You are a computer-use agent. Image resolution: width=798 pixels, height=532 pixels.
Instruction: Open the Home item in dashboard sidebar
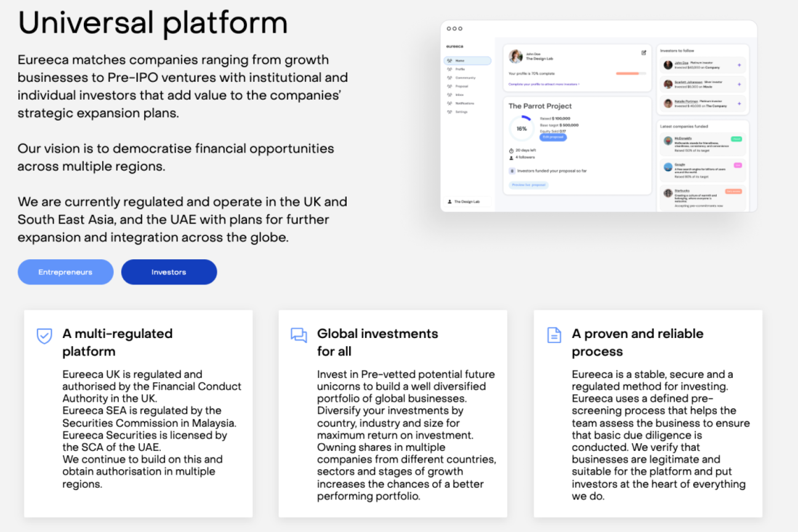467,61
